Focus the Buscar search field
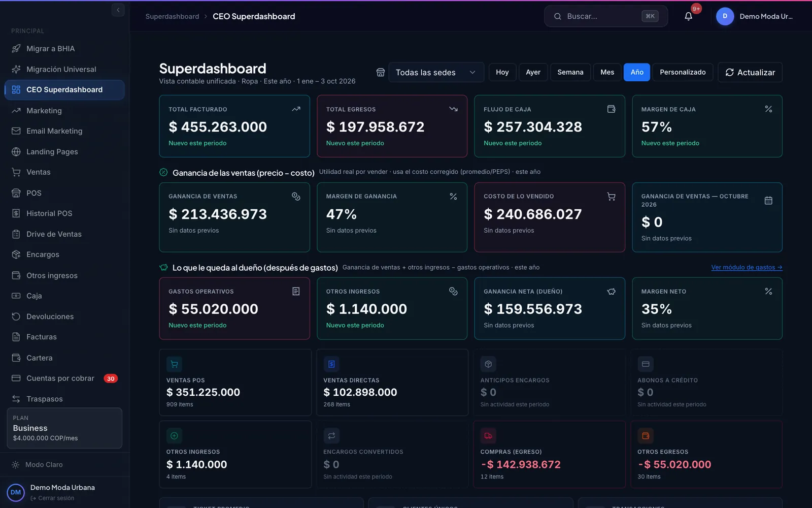Image resolution: width=812 pixels, height=508 pixels. pyautogui.click(x=606, y=16)
